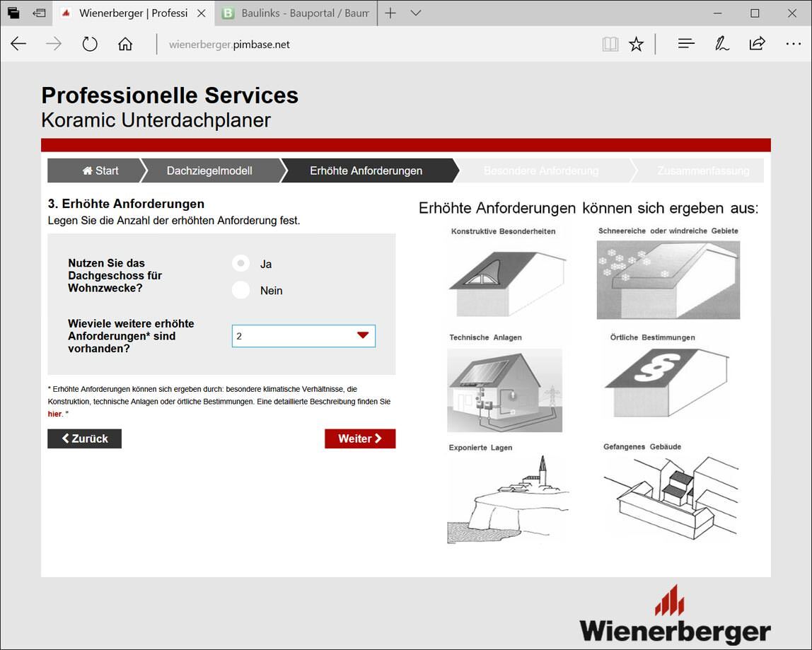This screenshot has width=812, height=650.
Task: Reload the page with the refresh icon
Action: click(90, 44)
